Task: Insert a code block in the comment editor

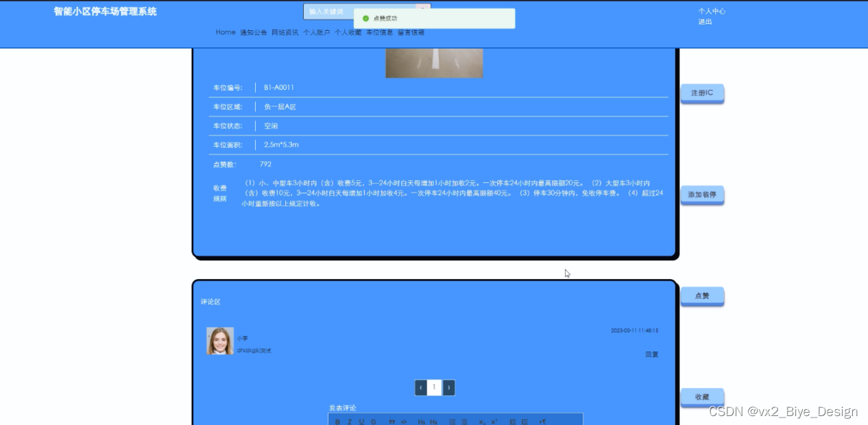Action: pos(404,422)
